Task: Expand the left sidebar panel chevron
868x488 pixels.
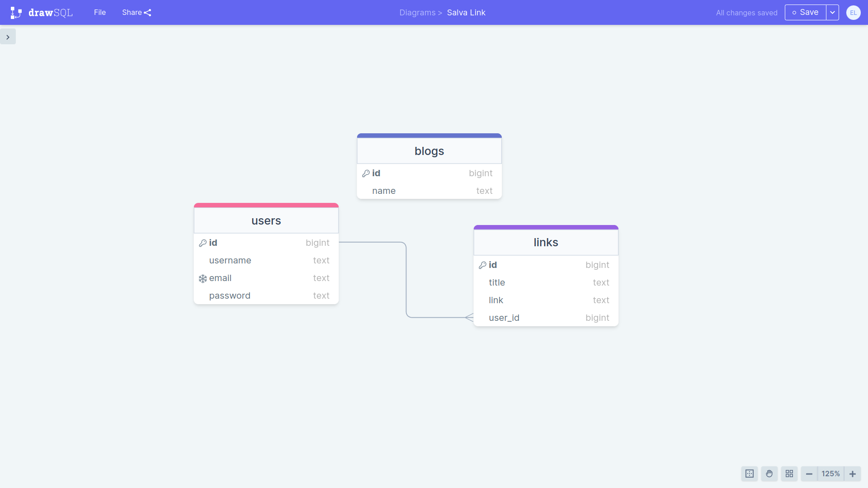Action: pos(8,37)
